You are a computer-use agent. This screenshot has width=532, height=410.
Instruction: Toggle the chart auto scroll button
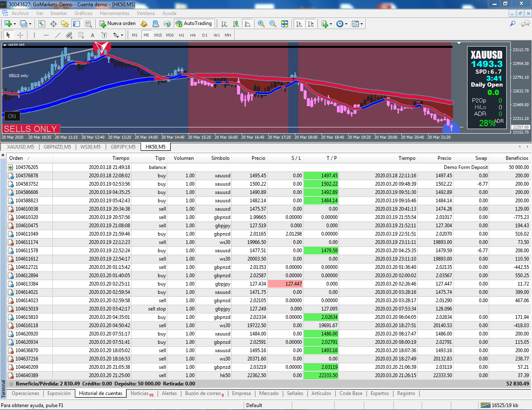click(299, 24)
